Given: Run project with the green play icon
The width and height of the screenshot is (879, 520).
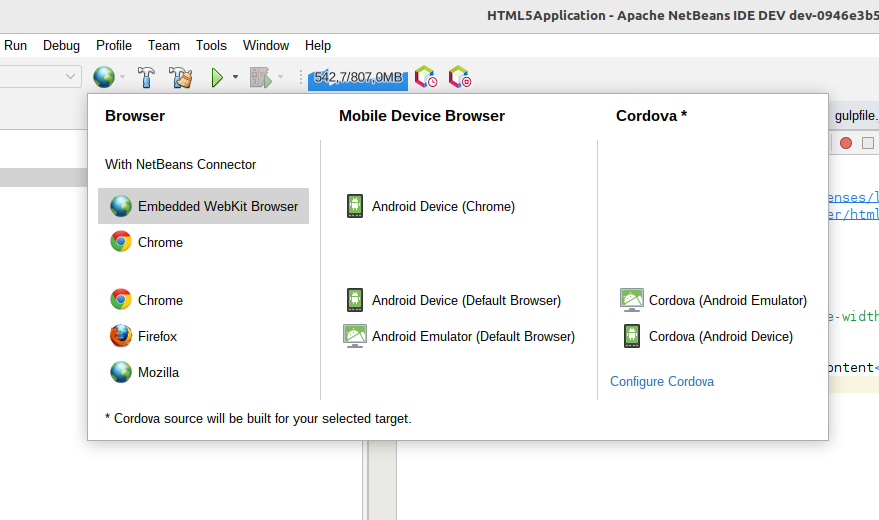Looking at the screenshot, I should 217,77.
